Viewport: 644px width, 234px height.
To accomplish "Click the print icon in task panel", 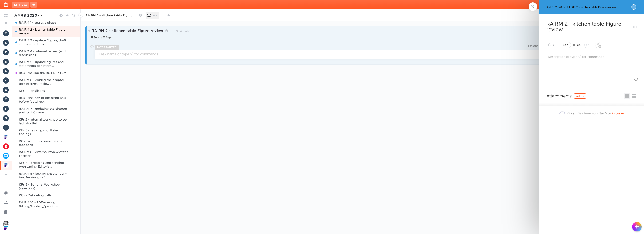I will 636,79.
